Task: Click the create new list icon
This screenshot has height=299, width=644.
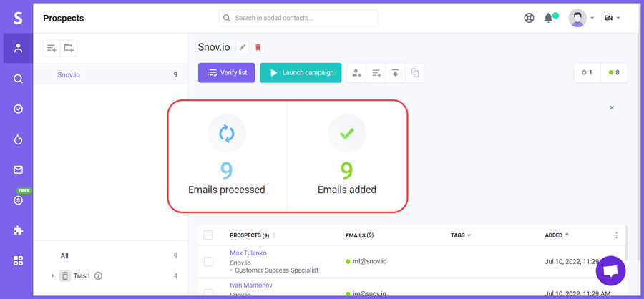Action: pos(52,49)
